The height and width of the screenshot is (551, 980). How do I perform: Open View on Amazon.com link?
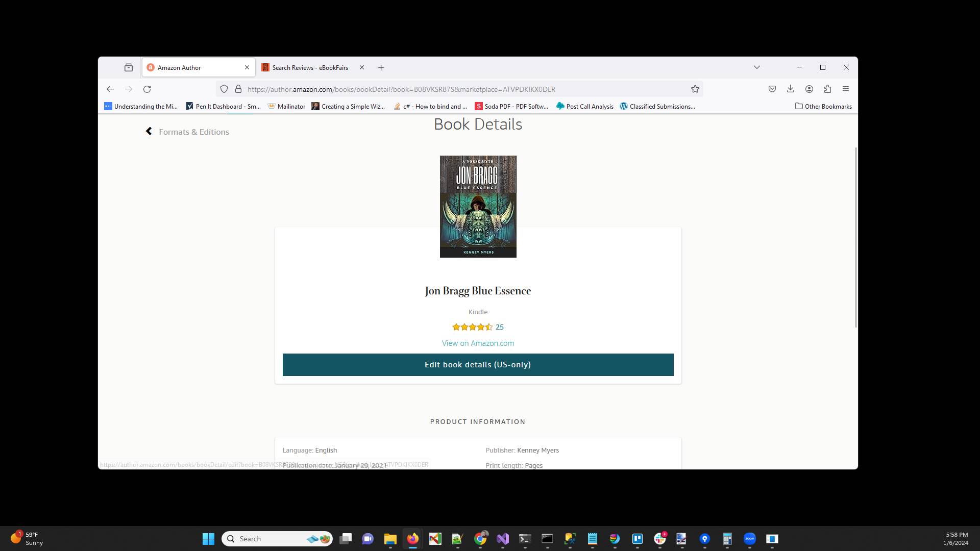pyautogui.click(x=478, y=343)
